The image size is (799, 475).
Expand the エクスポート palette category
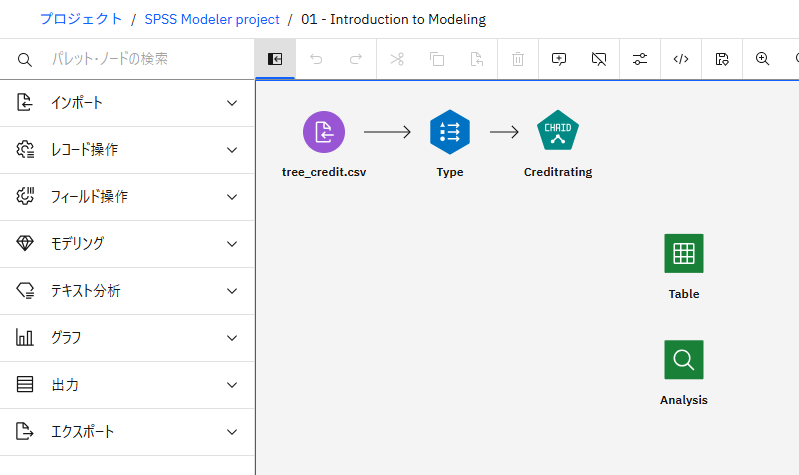[127, 432]
